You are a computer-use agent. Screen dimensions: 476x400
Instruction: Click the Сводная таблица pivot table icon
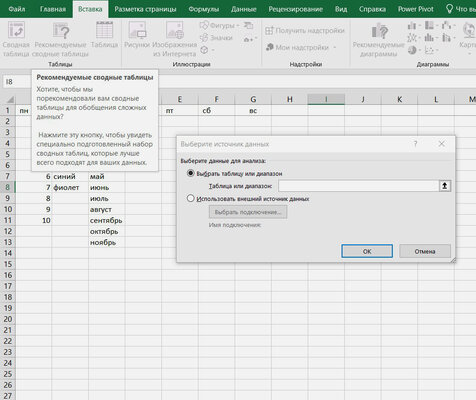pos(16,30)
